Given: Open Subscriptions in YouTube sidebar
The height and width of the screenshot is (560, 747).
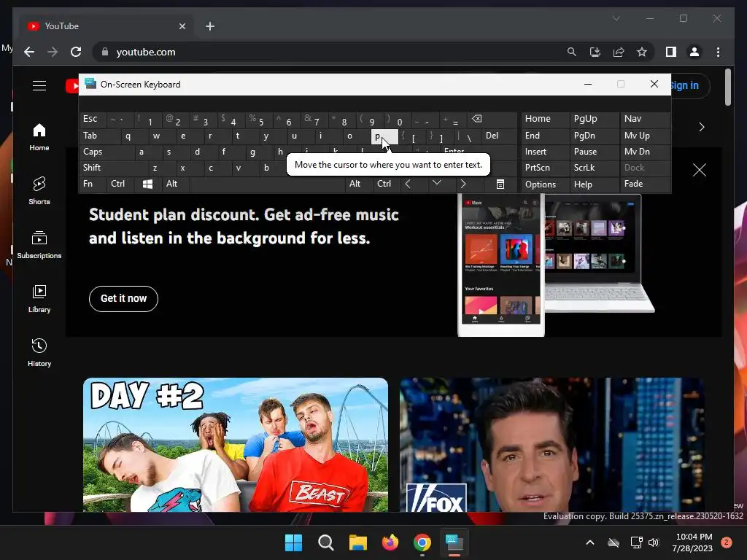Looking at the screenshot, I should click(x=39, y=245).
